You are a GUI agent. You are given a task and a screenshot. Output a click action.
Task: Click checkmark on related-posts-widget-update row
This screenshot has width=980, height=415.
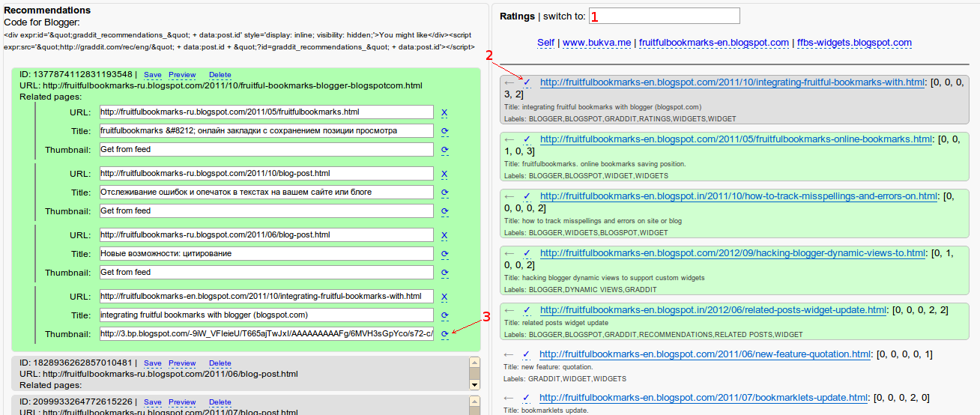pos(527,310)
